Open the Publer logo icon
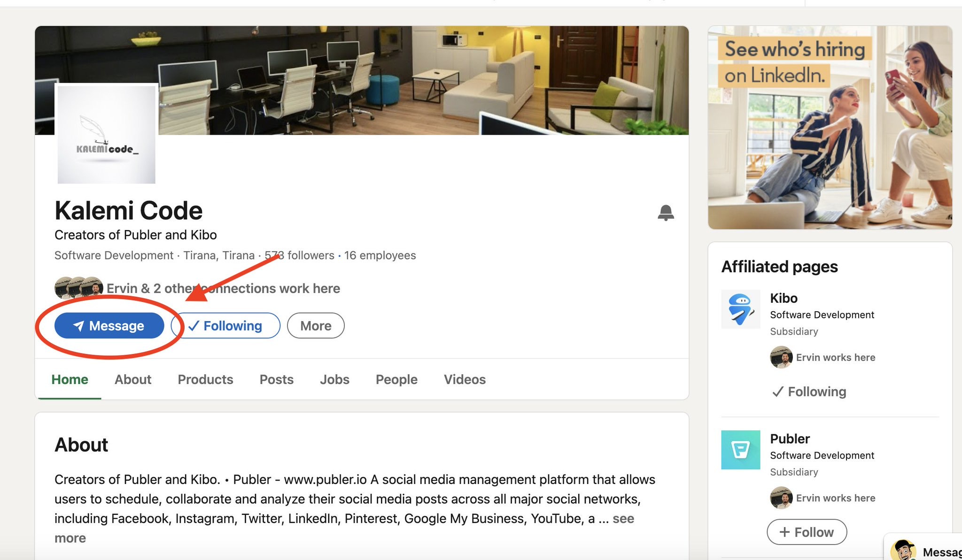This screenshot has height=560, width=962. (x=740, y=450)
